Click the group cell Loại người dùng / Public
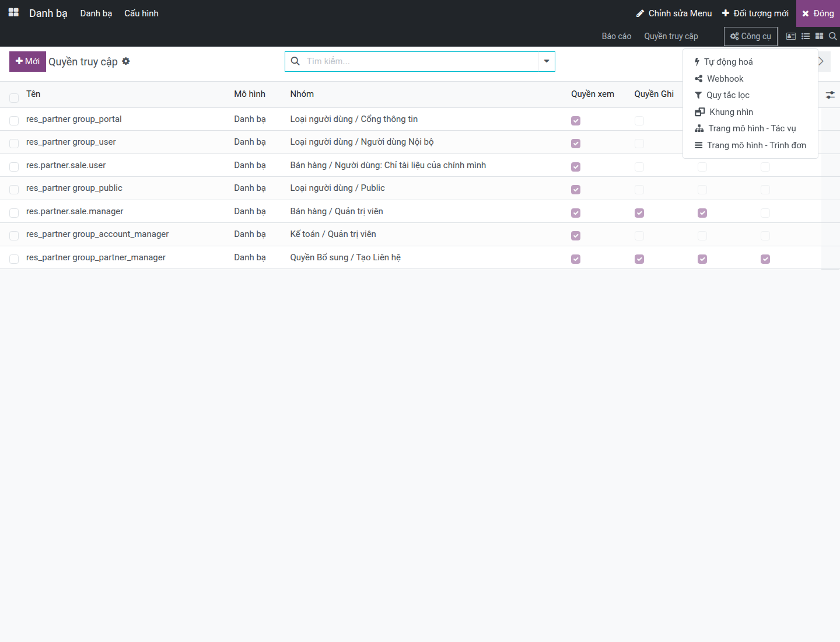840x642 pixels. 338,188
